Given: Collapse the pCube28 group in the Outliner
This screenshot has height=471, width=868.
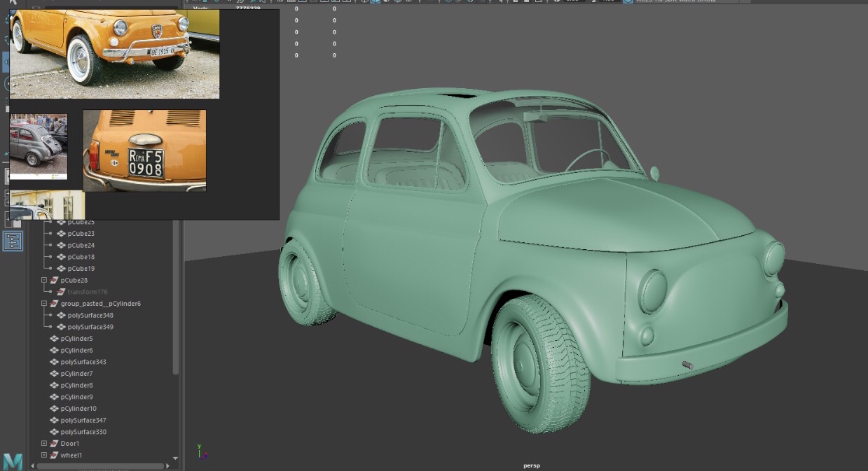Looking at the screenshot, I should point(43,280).
